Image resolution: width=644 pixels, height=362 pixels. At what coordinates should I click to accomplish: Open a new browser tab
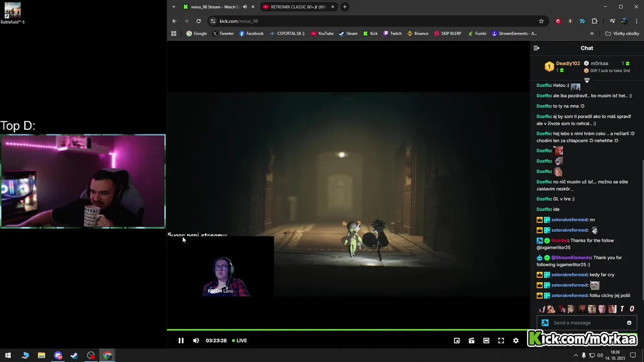345,7
